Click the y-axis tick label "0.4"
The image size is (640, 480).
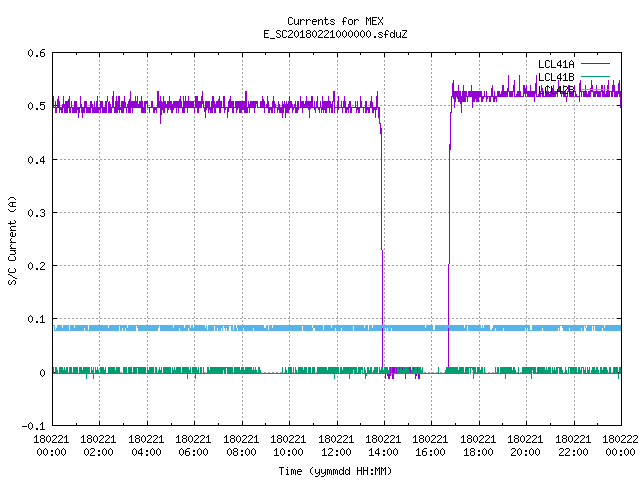pos(36,160)
